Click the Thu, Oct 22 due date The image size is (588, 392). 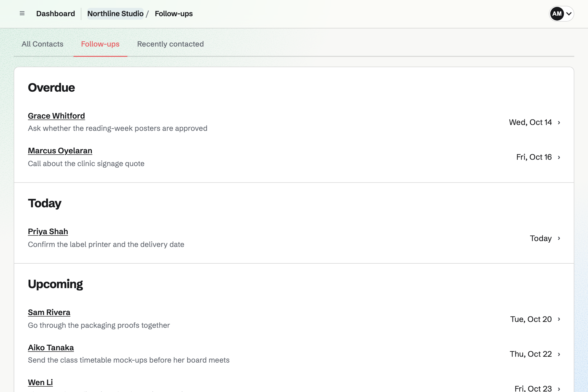531,354
